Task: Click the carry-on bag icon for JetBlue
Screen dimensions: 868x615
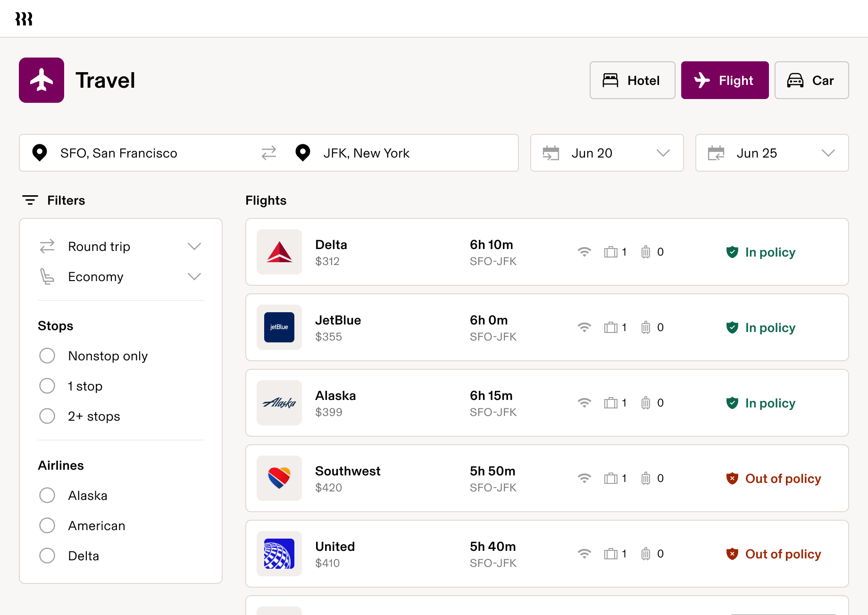Action: click(611, 327)
